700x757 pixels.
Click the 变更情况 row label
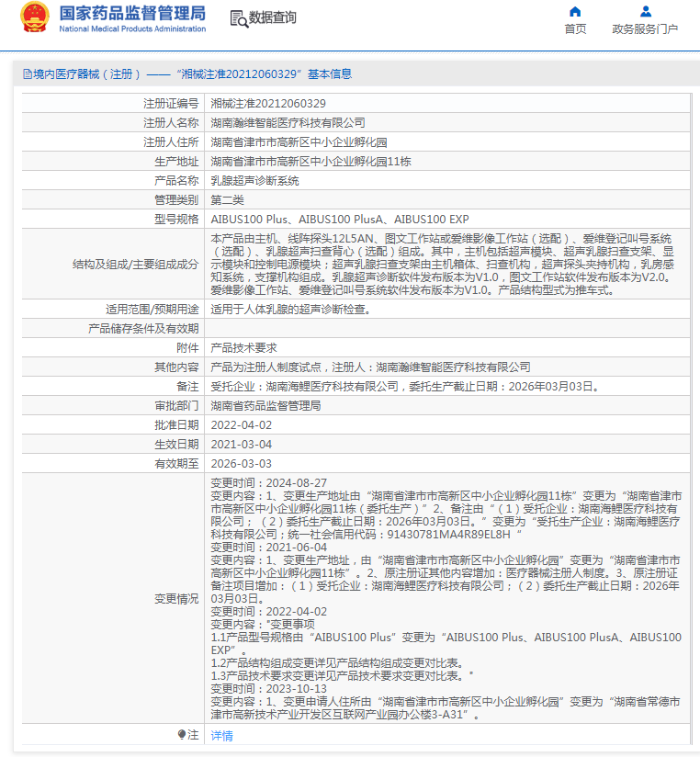(x=176, y=599)
